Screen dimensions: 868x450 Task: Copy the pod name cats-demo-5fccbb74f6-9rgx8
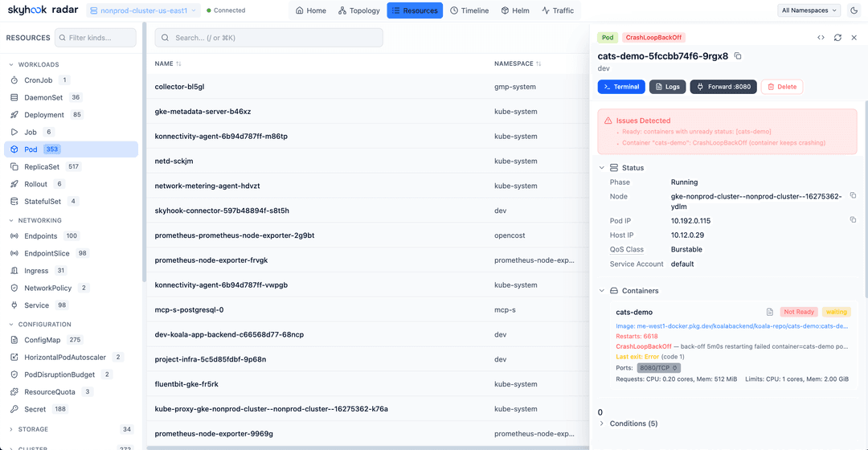click(737, 56)
